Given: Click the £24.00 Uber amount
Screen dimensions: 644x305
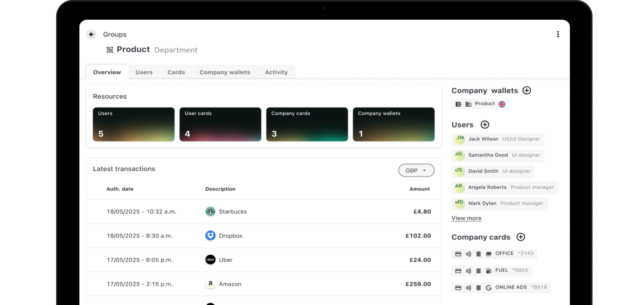Looking at the screenshot, I should [x=420, y=260].
